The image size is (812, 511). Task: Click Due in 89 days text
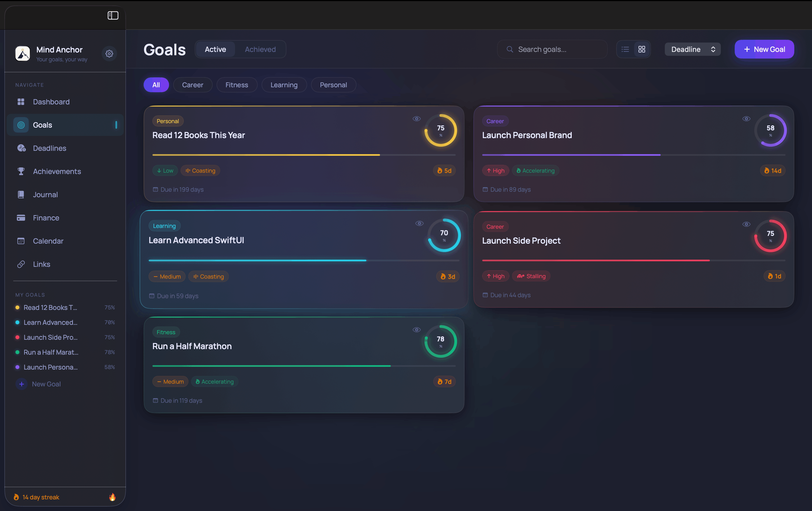point(510,189)
